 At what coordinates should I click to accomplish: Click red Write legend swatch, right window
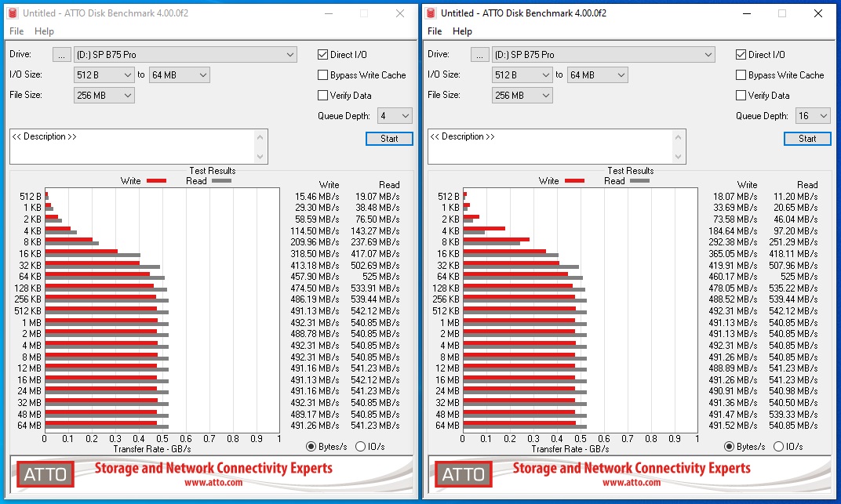(x=574, y=181)
